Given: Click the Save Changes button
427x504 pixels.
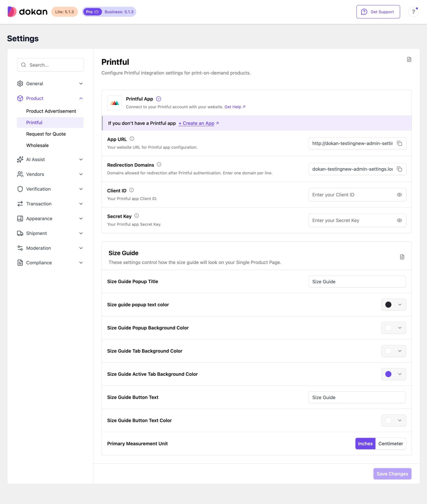Looking at the screenshot, I should click(x=392, y=474).
